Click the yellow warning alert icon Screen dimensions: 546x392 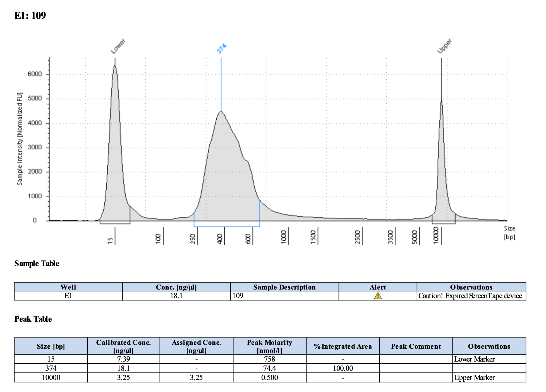(378, 296)
